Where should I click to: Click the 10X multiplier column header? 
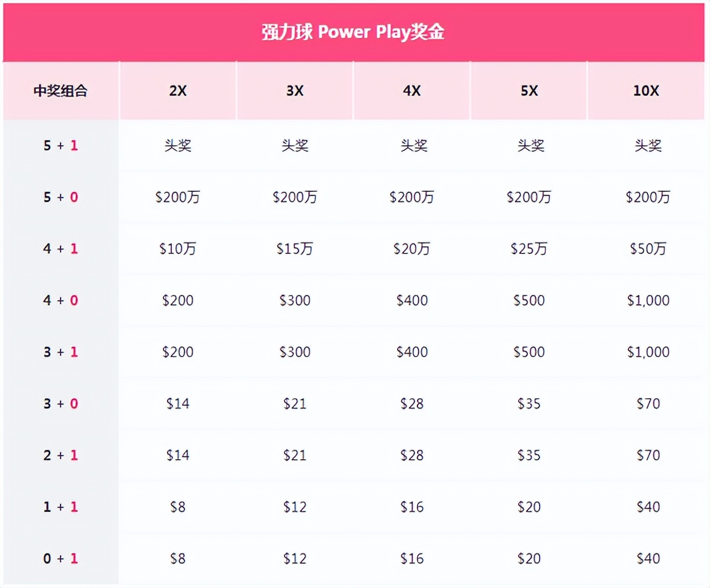pos(646,91)
